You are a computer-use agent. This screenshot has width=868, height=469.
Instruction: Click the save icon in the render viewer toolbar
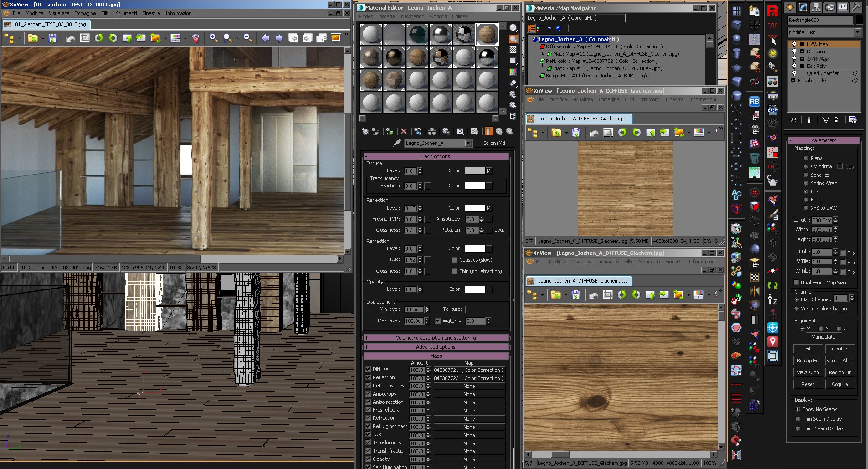point(52,38)
